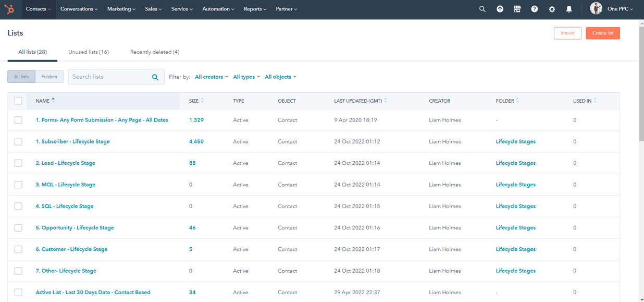
Task: Switch to the Folders view
Action: [49, 77]
